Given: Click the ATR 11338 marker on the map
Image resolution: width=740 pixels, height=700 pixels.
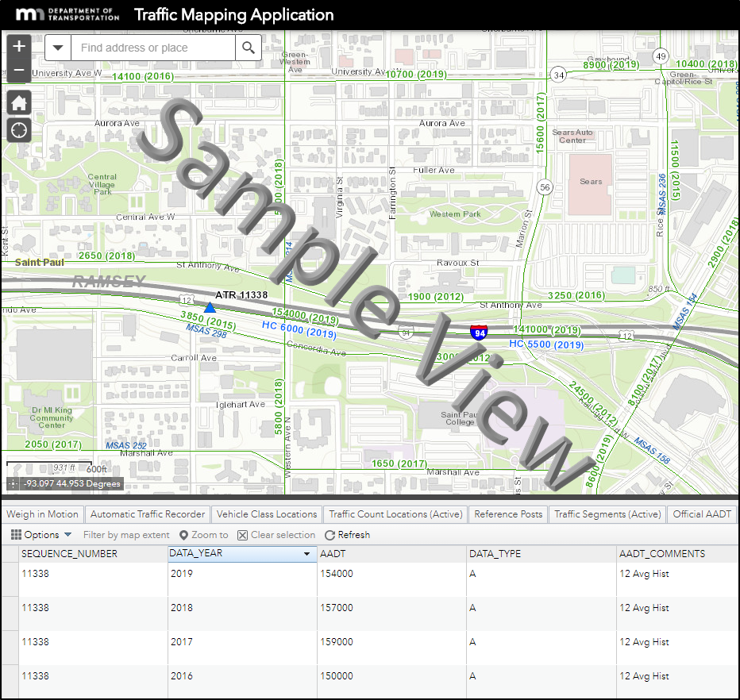Looking at the screenshot, I should point(210,306).
